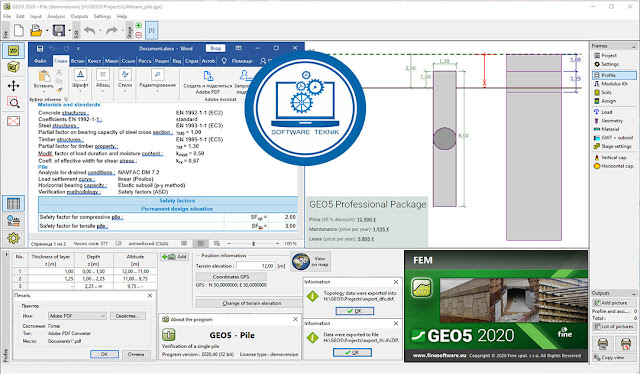This screenshot has height=374, width=640.
Task: Expand the Редактирование group in Word
Action: click(x=158, y=79)
